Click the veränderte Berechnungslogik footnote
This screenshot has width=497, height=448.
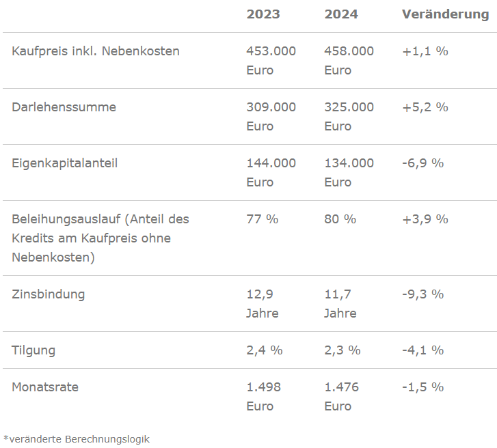(x=77, y=439)
